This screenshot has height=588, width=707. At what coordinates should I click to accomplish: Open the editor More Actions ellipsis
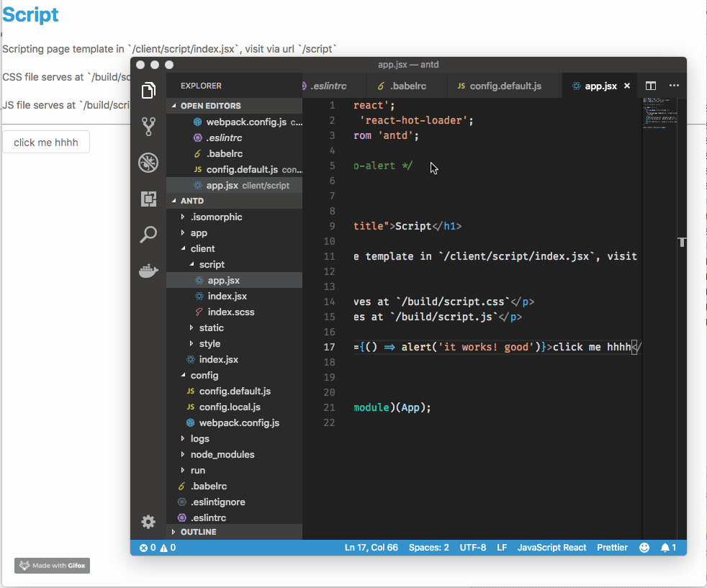[x=674, y=85]
